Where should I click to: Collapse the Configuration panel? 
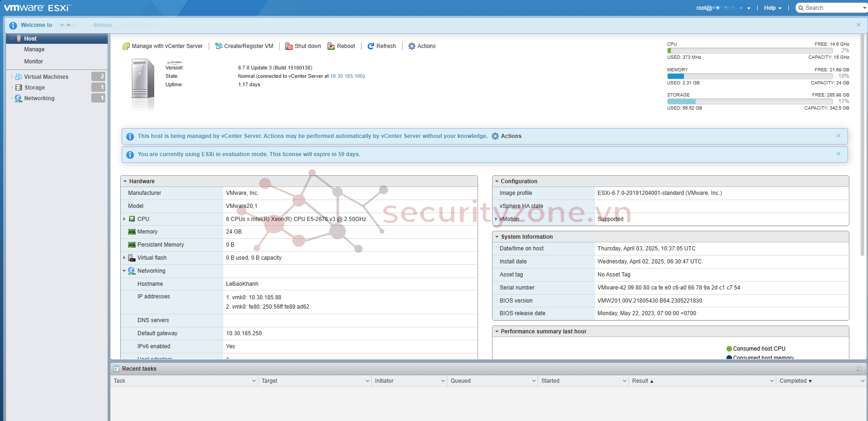[497, 181]
